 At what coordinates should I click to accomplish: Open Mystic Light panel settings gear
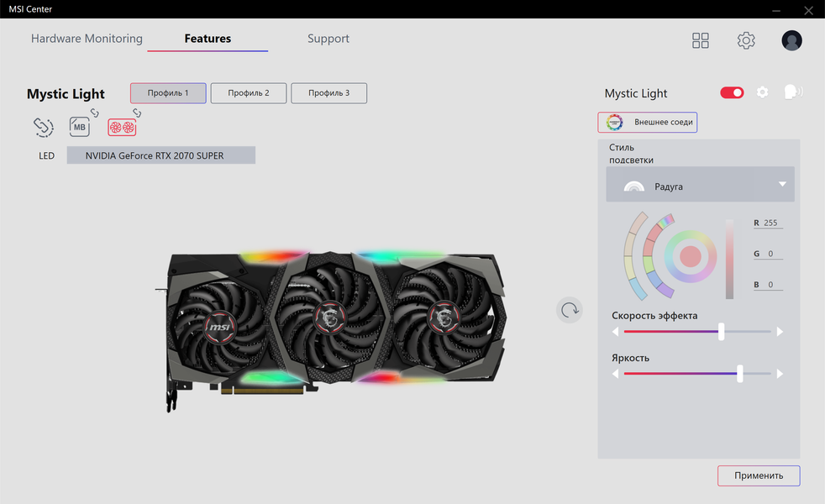[x=762, y=92]
